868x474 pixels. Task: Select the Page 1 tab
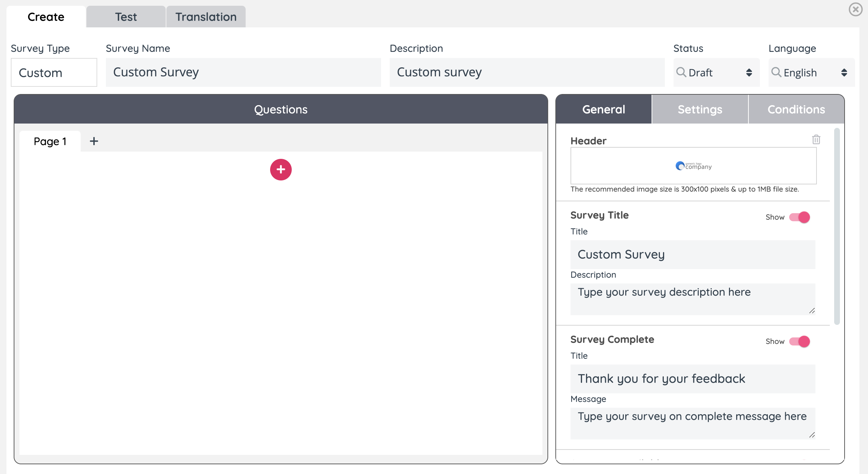[x=50, y=141]
